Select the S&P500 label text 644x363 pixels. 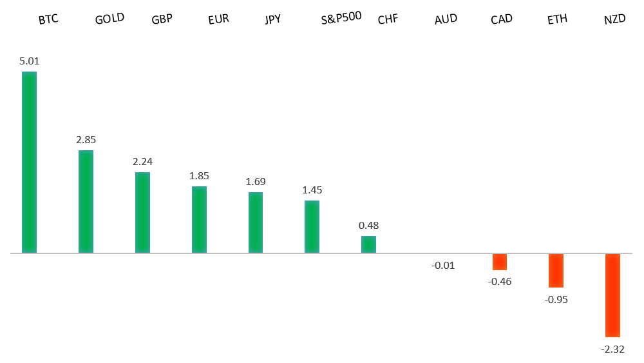click(x=341, y=19)
